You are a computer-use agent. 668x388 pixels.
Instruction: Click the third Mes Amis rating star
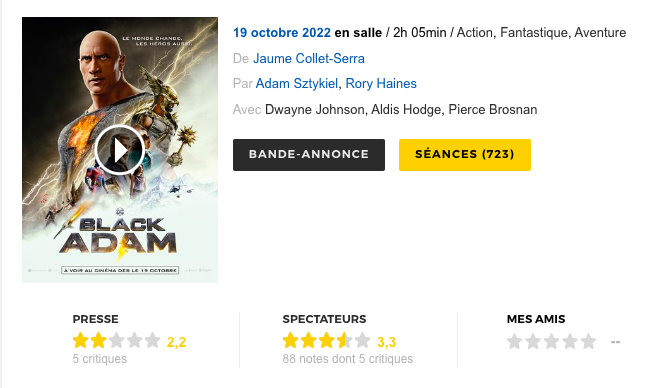(x=552, y=341)
